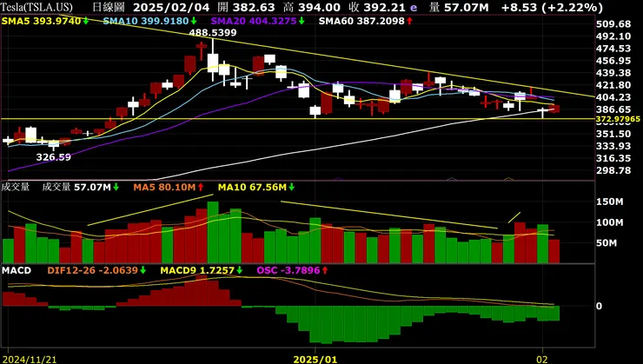This screenshot has width=643, height=364.
Task: Select the SMA60 387.2098 indicator label
Action: point(361,21)
